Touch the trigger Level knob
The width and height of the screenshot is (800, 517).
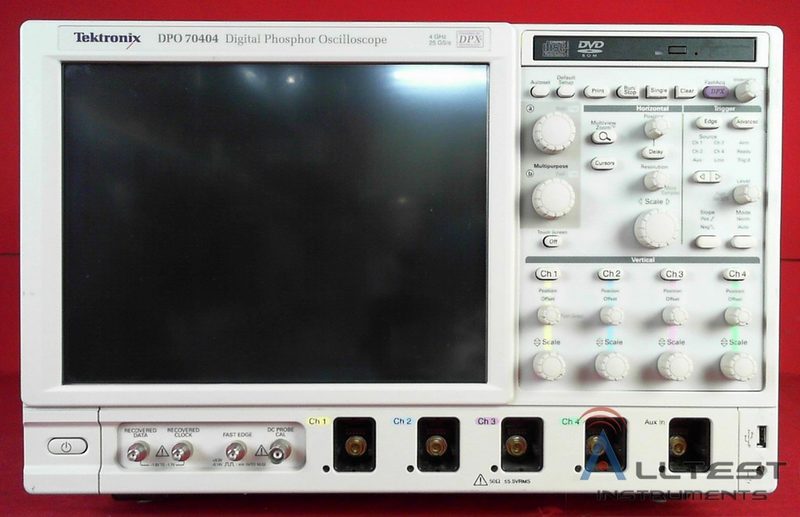tap(745, 194)
